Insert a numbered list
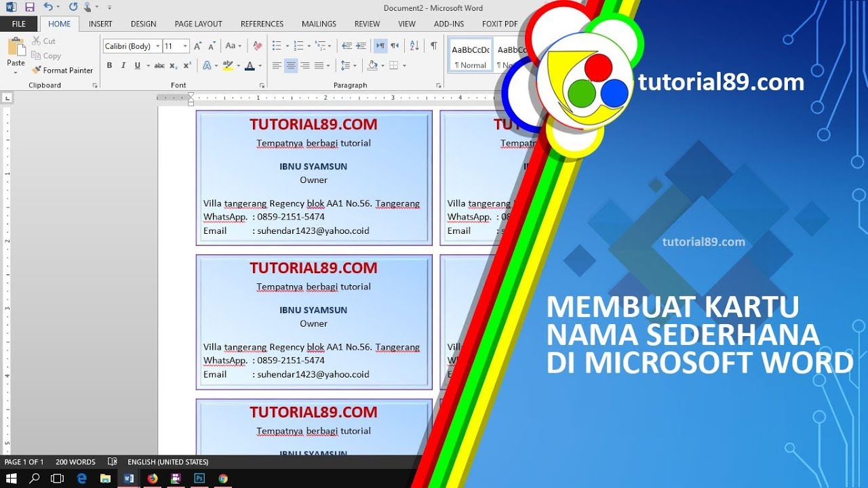The image size is (868, 488). (299, 46)
